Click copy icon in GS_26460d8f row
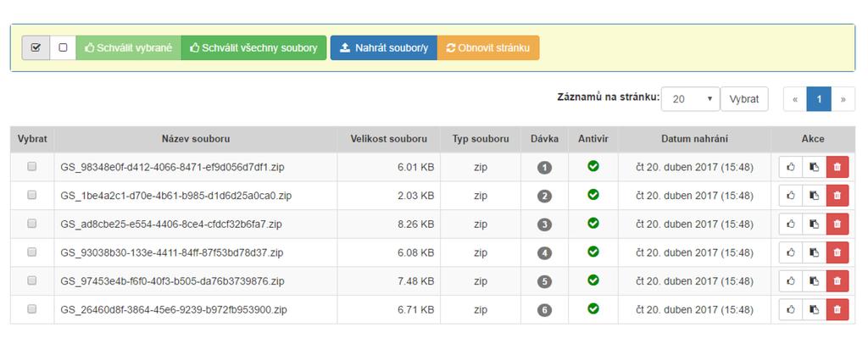The image size is (868, 338). pyautogui.click(x=814, y=310)
